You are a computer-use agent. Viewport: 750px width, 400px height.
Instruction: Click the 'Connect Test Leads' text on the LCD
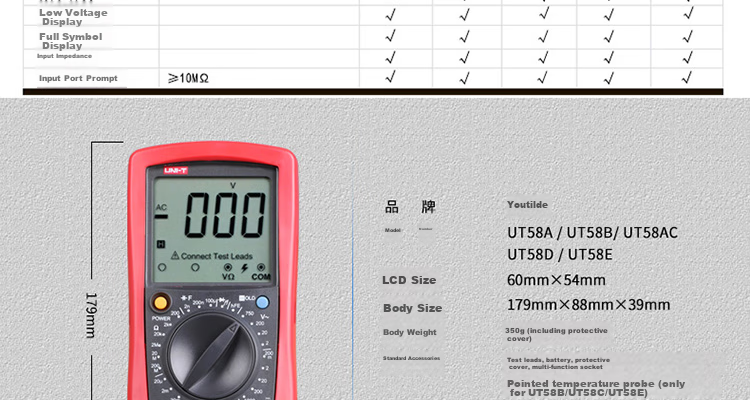[x=216, y=256]
